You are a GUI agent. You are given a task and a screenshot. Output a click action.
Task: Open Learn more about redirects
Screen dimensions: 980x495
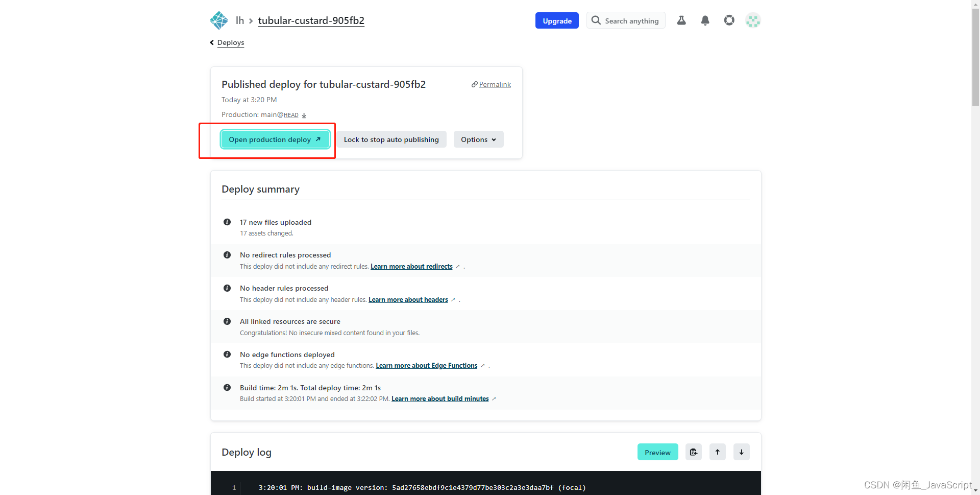click(x=411, y=267)
